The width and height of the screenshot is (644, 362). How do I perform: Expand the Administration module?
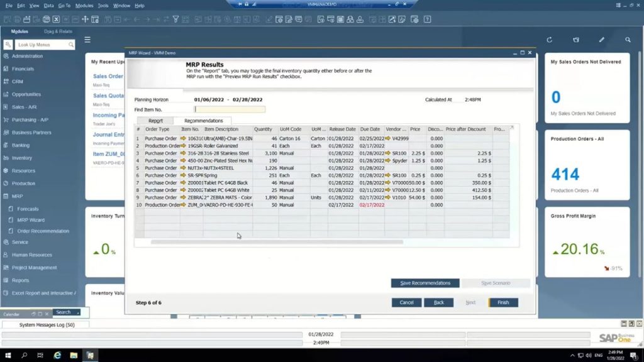pos(27,56)
